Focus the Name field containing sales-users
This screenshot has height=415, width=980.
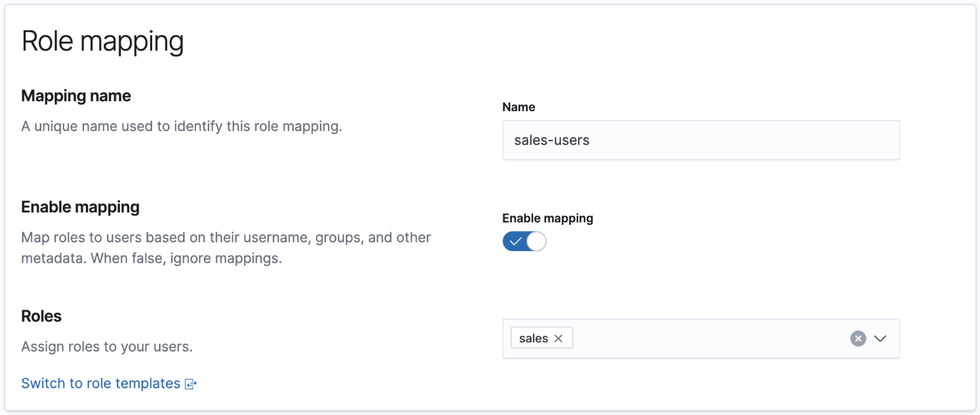(701, 140)
